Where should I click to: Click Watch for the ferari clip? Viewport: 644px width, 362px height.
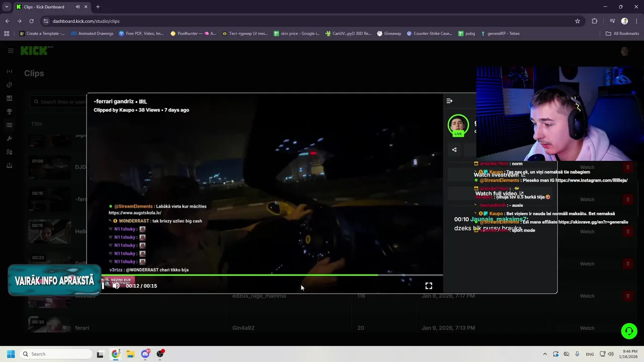coord(587,328)
